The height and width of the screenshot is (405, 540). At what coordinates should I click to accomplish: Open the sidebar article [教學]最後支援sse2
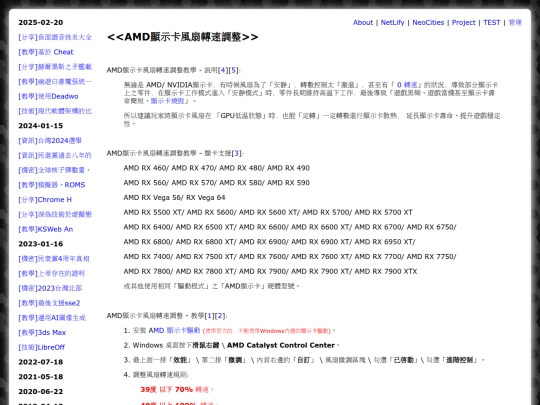tap(49, 303)
